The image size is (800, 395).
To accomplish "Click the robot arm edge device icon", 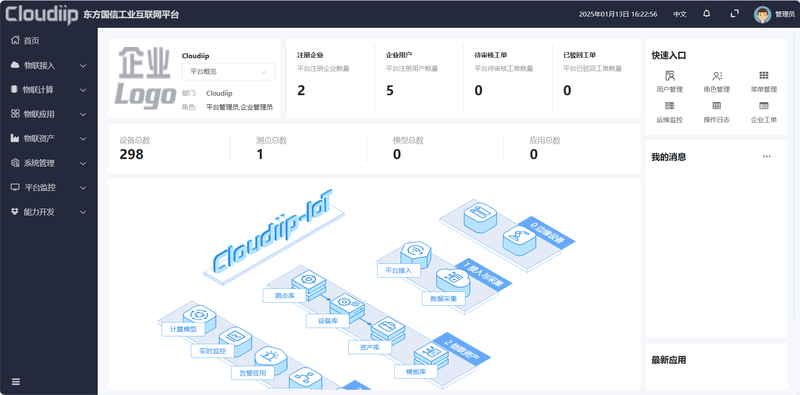I will [519, 240].
